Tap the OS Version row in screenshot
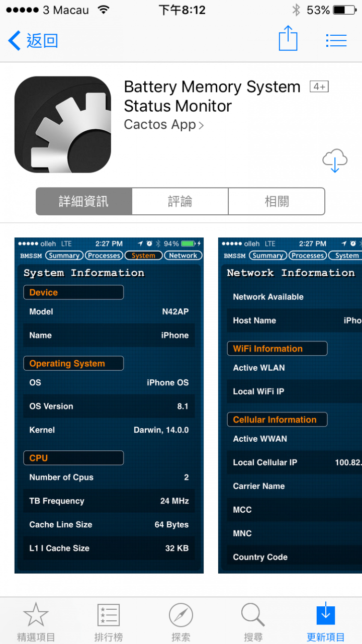Image resolution: width=362 pixels, height=644 pixels. coord(109,406)
